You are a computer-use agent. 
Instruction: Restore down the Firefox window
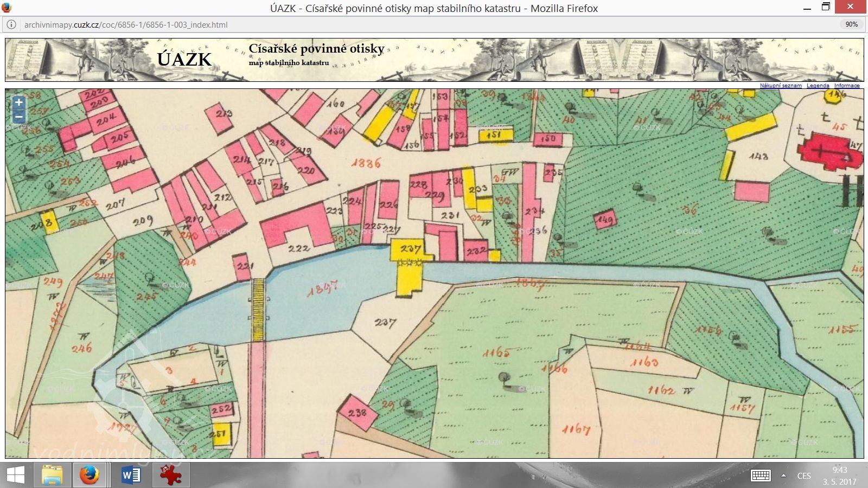tap(826, 8)
